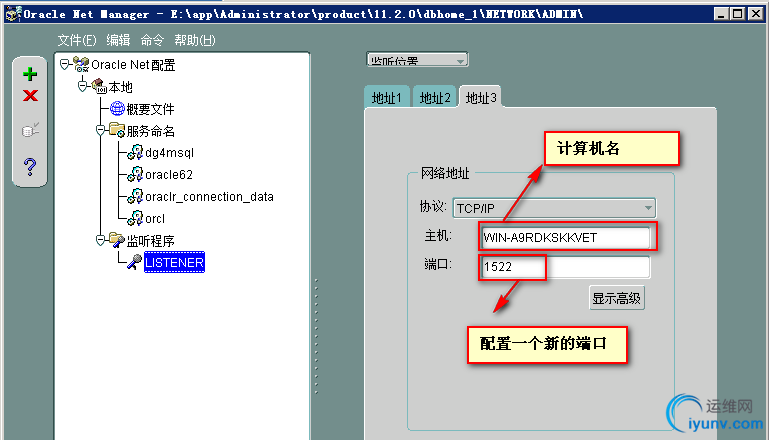Screen dimensions: 769x440
Task: Collapse the 服务命名 folder node
Action: pyautogui.click(x=101, y=130)
